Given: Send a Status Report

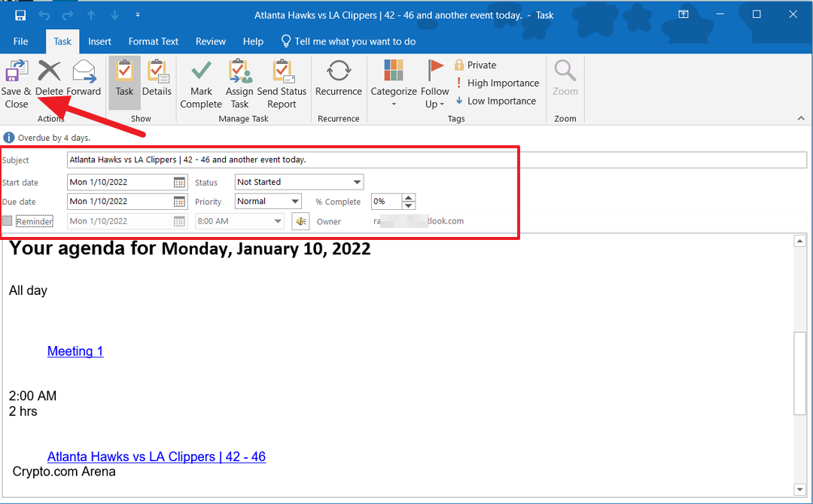Looking at the screenshot, I should 282,84.
